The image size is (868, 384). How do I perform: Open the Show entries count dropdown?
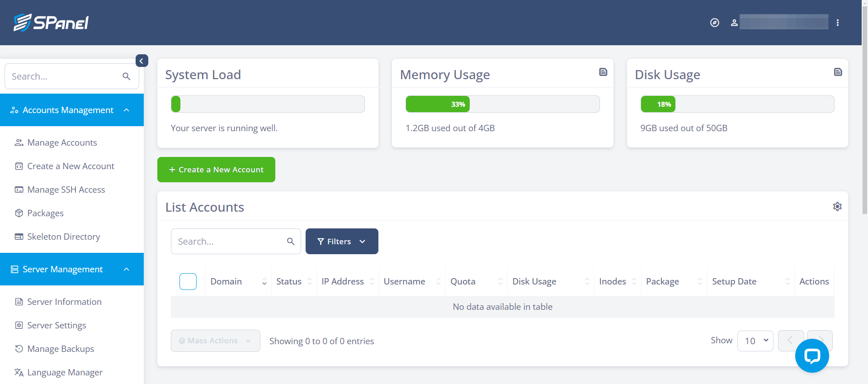(755, 341)
